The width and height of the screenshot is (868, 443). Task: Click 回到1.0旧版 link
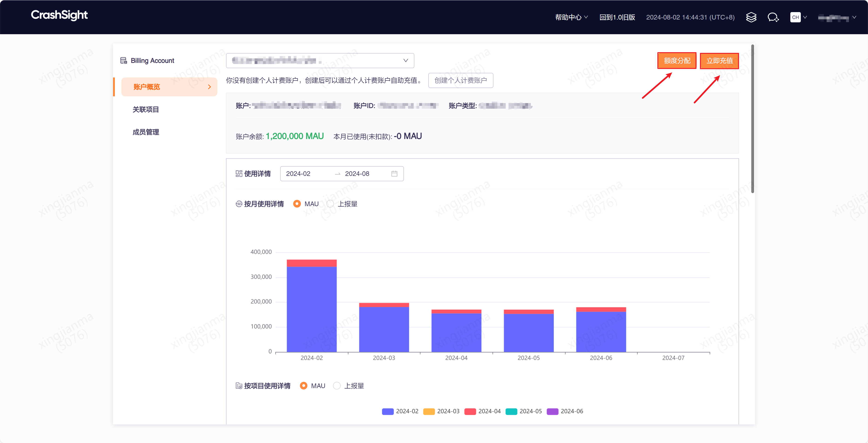click(x=617, y=17)
